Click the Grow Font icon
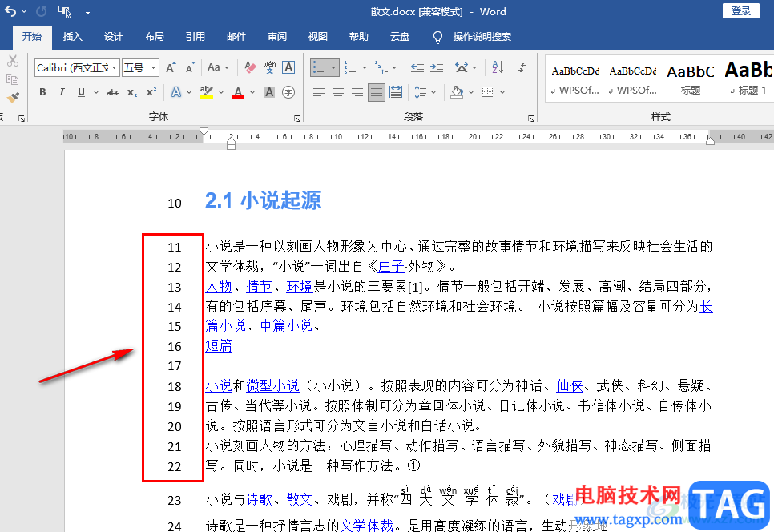774x532 pixels. pyautogui.click(x=171, y=67)
